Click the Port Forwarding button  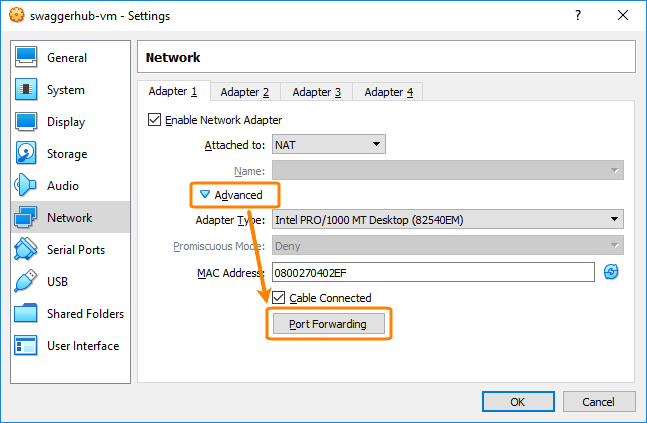point(328,324)
